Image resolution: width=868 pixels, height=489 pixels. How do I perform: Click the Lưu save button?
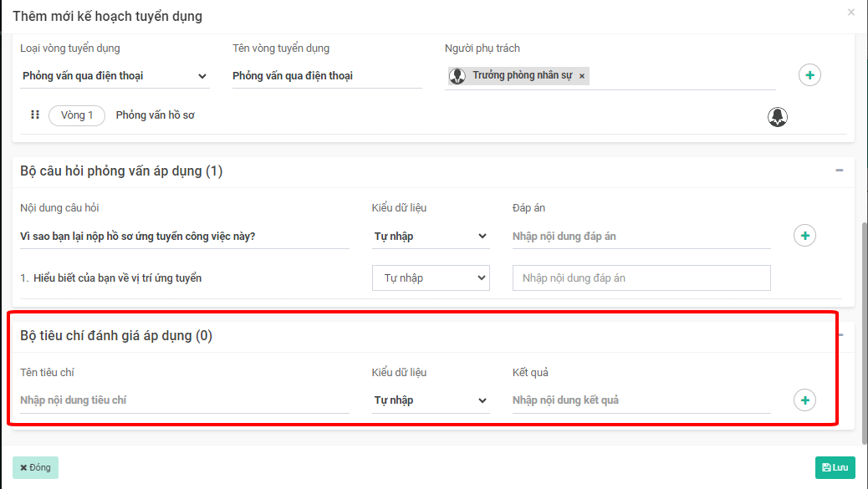click(835, 467)
